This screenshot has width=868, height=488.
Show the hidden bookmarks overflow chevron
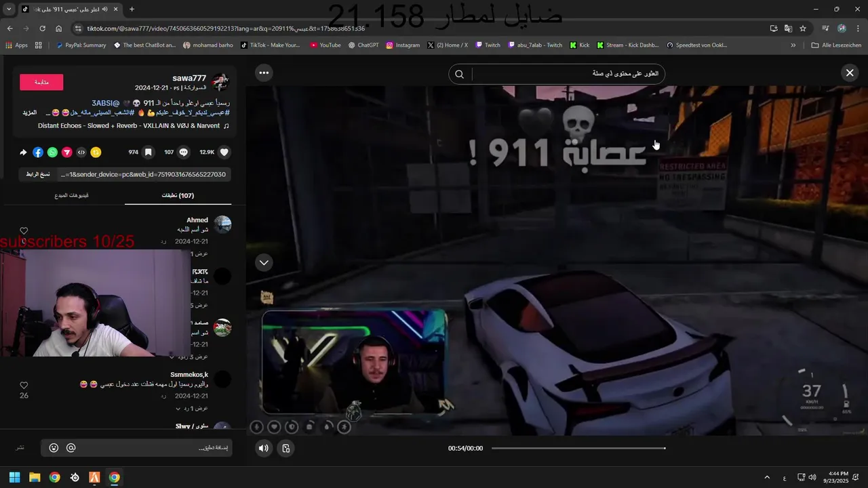click(x=793, y=45)
